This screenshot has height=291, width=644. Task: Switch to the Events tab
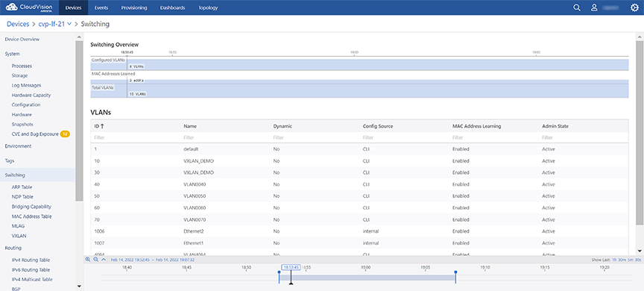(101, 7)
